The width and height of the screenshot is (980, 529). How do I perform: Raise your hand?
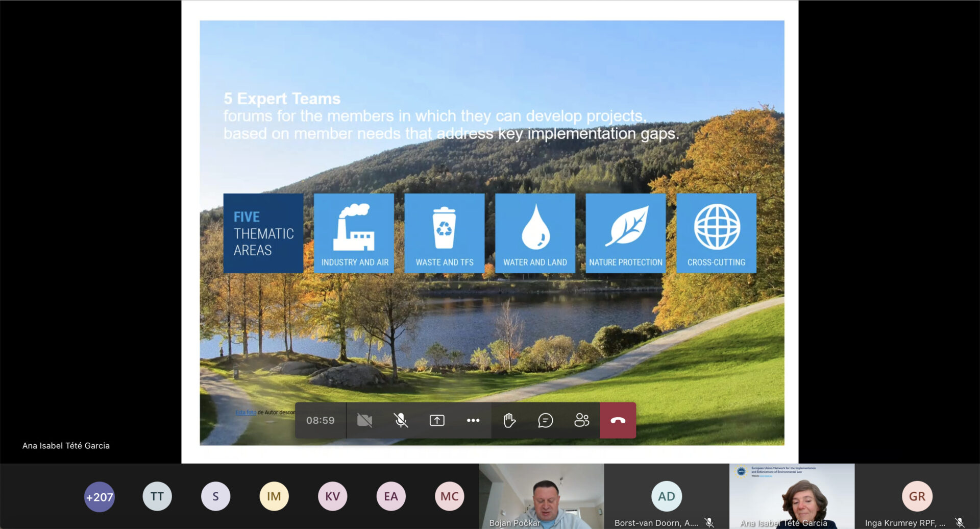509,420
